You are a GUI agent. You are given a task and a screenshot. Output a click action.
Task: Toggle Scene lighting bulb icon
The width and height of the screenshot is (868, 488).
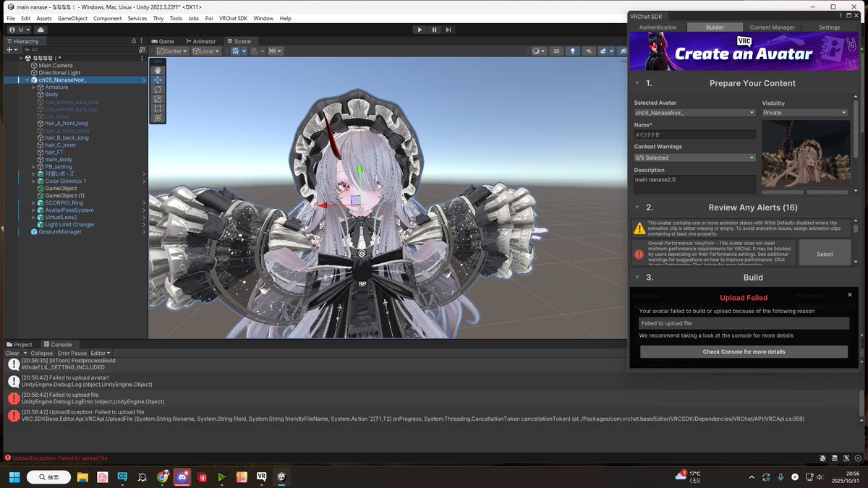pyautogui.click(x=573, y=51)
